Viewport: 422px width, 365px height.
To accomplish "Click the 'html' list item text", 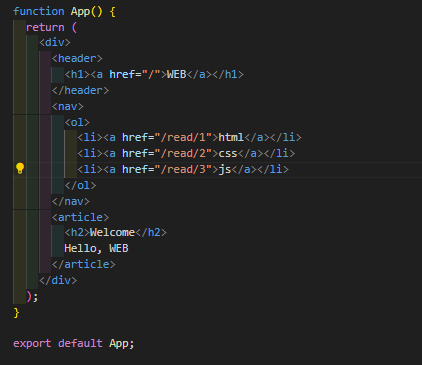I will click(231, 137).
